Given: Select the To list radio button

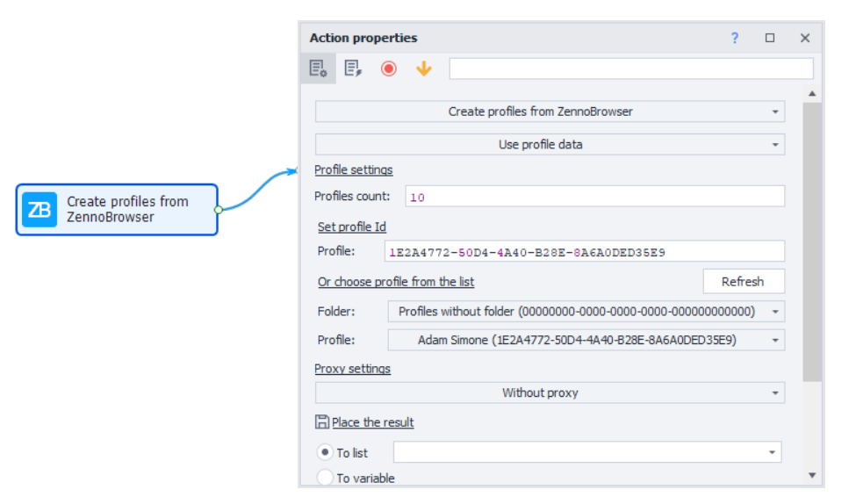Looking at the screenshot, I should (x=325, y=452).
